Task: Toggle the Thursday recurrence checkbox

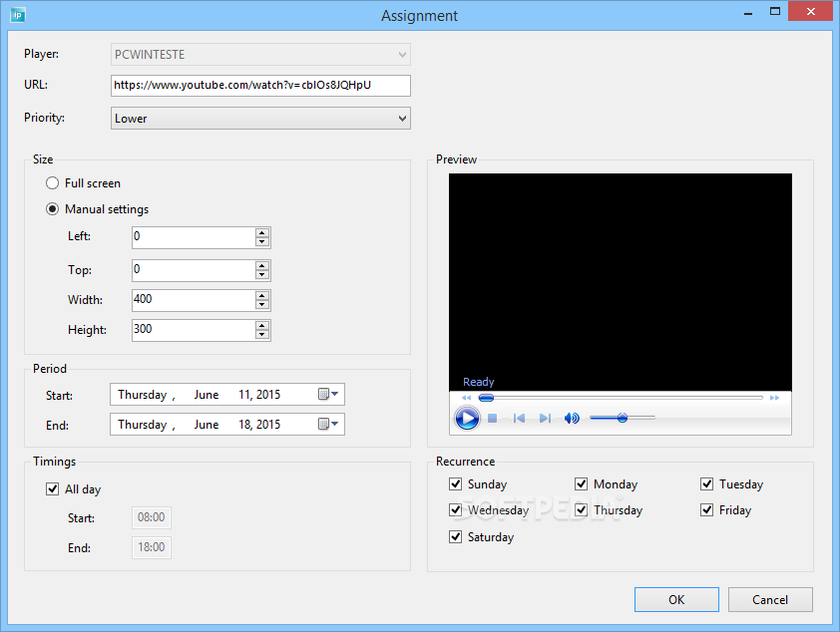Action: (x=582, y=510)
